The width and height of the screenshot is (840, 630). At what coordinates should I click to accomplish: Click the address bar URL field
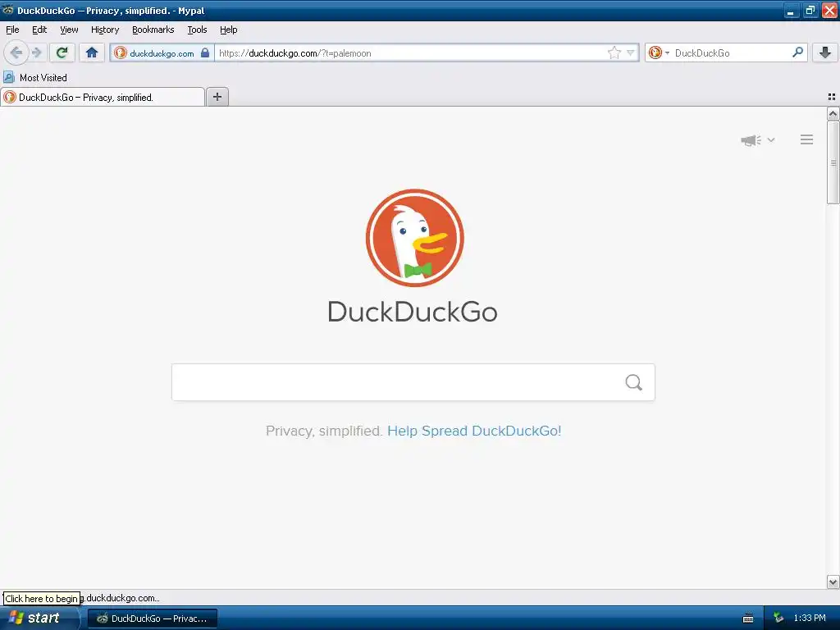410,53
